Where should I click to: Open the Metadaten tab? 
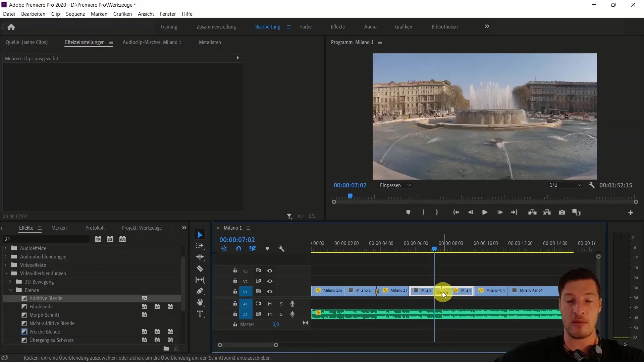210,42
